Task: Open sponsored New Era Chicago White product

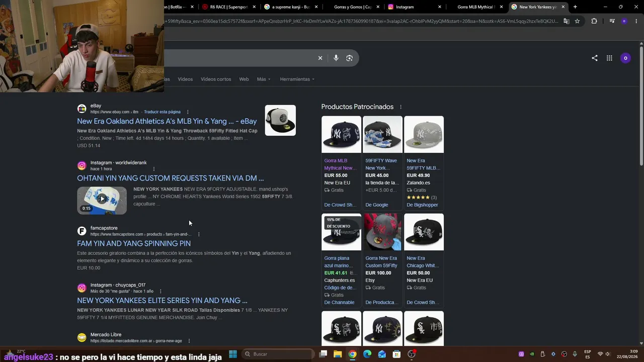Action: pos(423,262)
